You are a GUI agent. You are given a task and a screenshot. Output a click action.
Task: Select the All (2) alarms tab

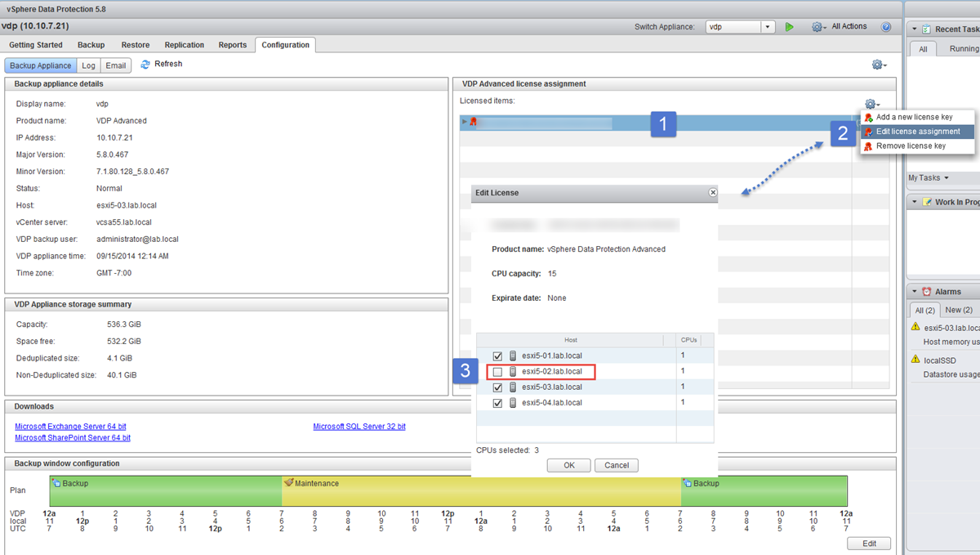click(924, 311)
